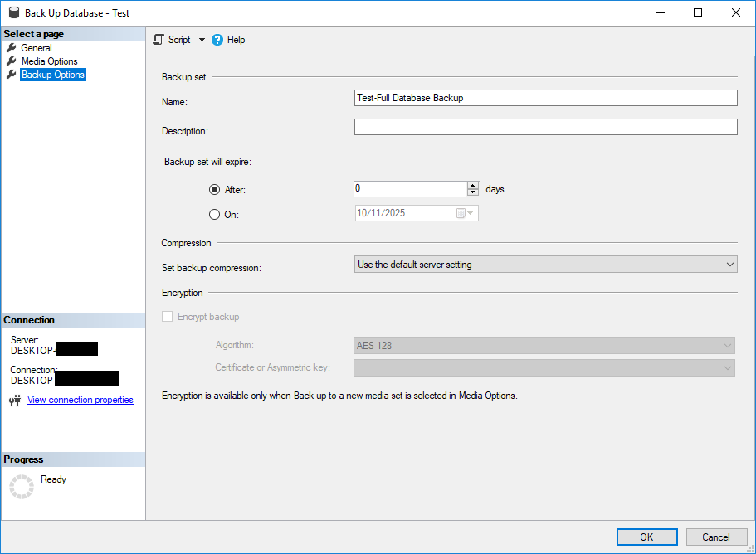Click the Help question mark icon
This screenshot has height=554, width=756.
point(217,40)
